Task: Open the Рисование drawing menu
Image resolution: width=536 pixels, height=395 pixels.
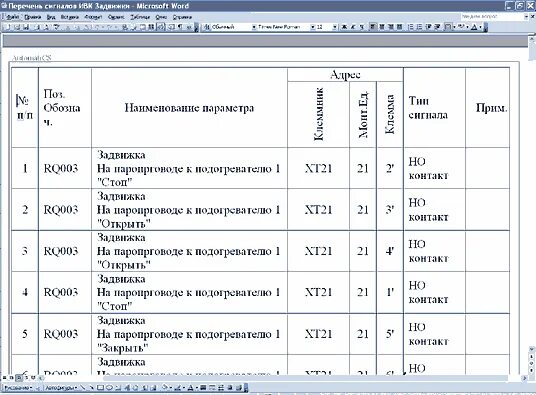Action: pos(17,387)
